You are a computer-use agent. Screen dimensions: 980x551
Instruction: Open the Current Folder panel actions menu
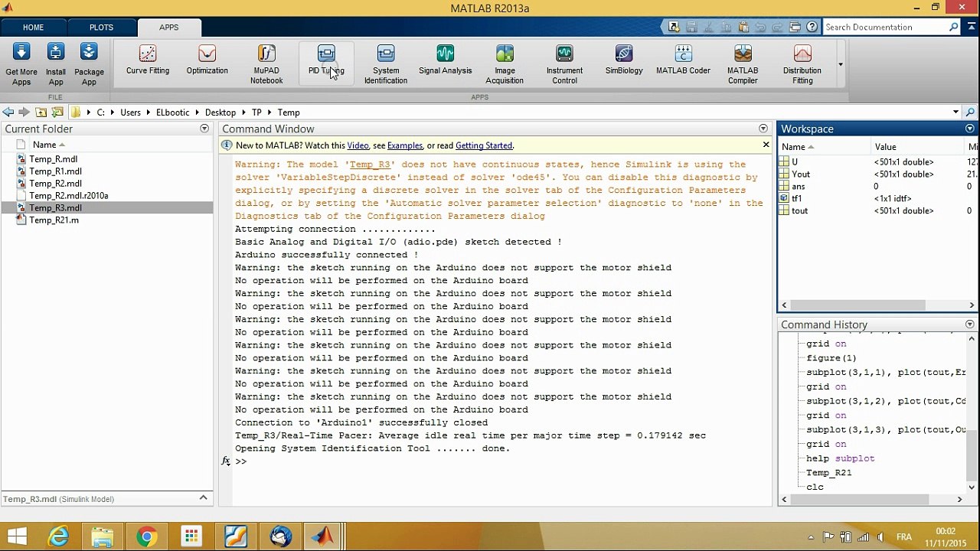[x=204, y=129]
